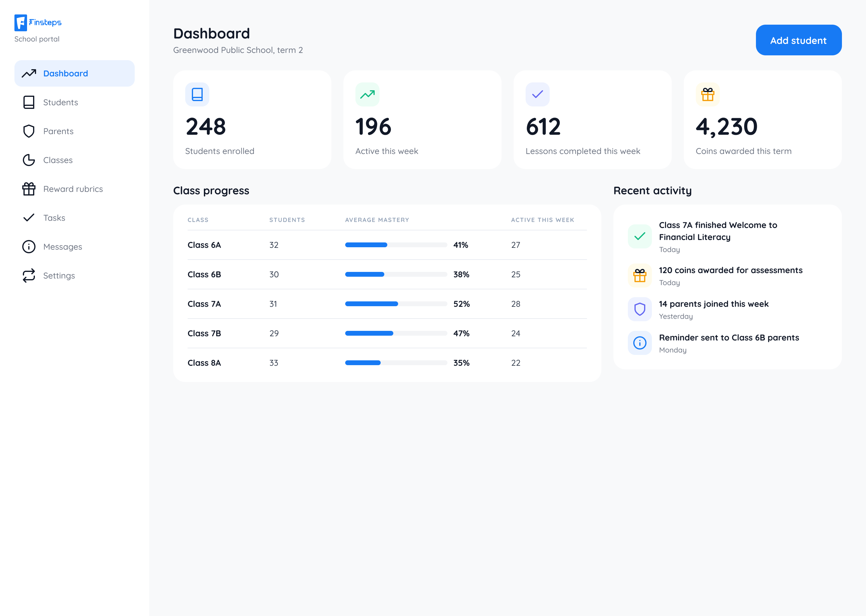The image size is (866, 616).
Task: Select the Class 6B row name
Action: coord(204,275)
